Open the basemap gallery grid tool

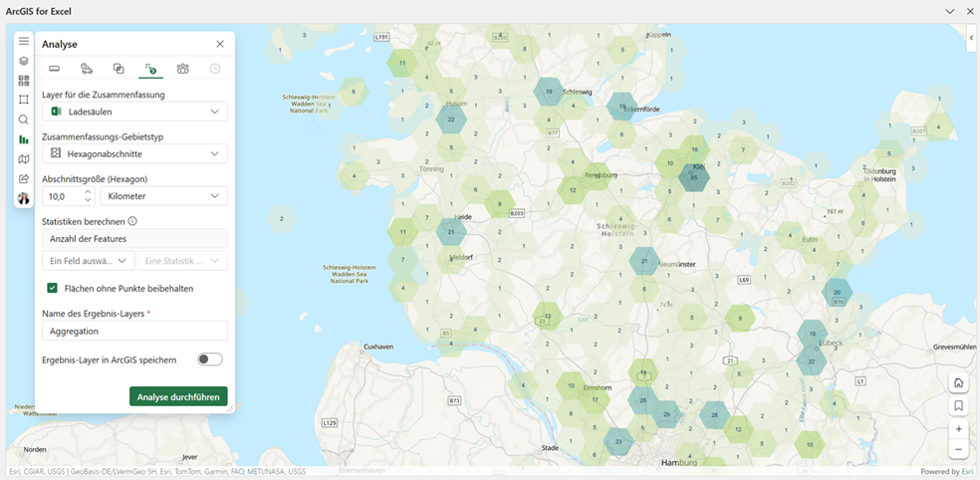click(24, 80)
